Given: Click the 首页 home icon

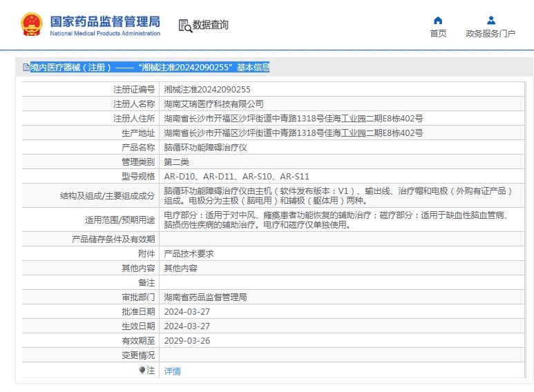Looking at the screenshot, I should [438, 21].
